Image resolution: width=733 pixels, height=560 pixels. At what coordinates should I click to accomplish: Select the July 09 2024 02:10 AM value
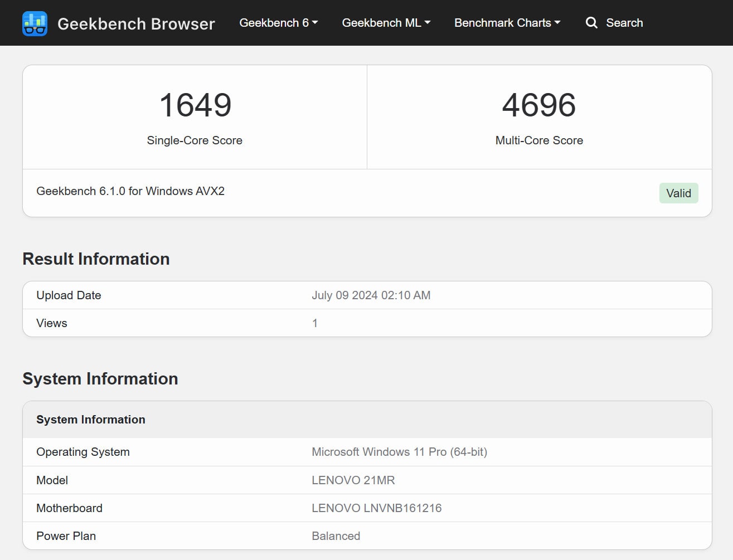371,295
